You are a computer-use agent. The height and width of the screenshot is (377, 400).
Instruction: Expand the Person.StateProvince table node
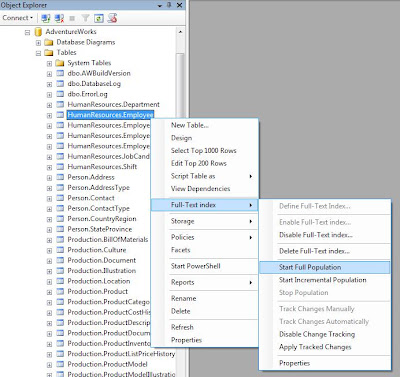49,230
